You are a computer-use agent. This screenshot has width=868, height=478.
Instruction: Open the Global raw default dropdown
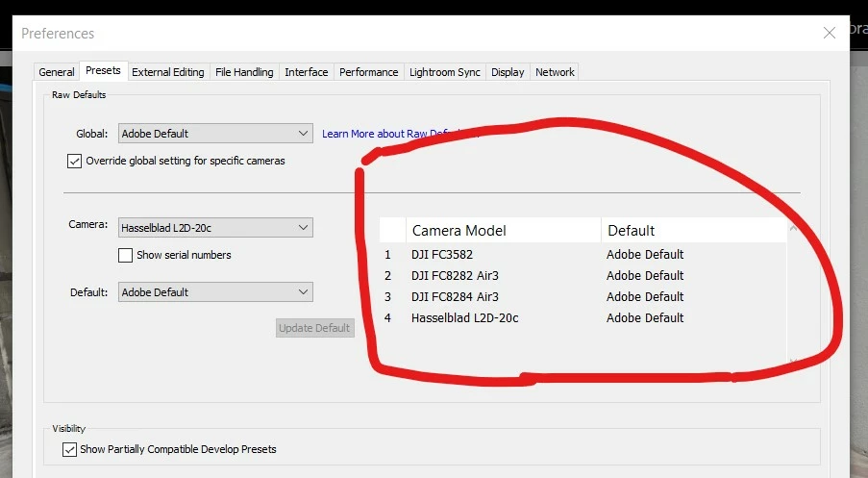tap(215, 134)
